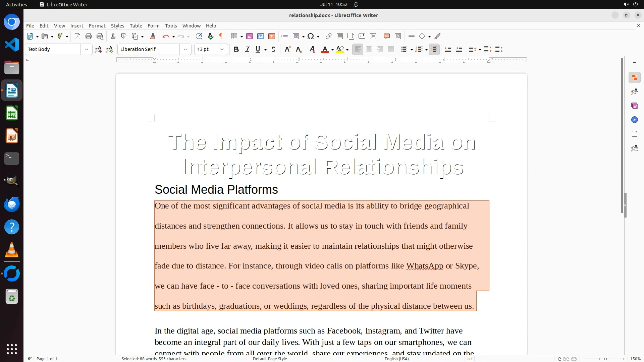Click the Insert Hyperlink icon
Viewport: 644px width, 362px height.
click(x=329, y=36)
